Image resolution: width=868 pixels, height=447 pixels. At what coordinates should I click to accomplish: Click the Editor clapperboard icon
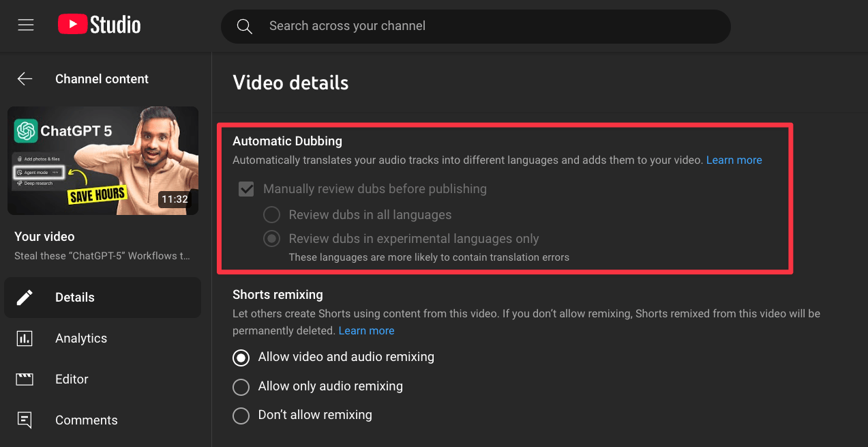(x=25, y=379)
